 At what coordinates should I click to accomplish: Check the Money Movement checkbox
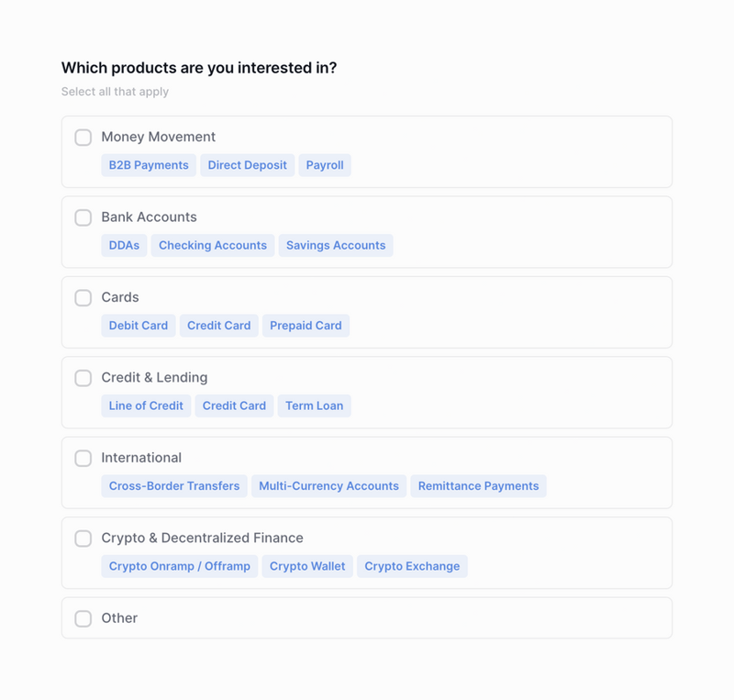(x=83, y=137)
